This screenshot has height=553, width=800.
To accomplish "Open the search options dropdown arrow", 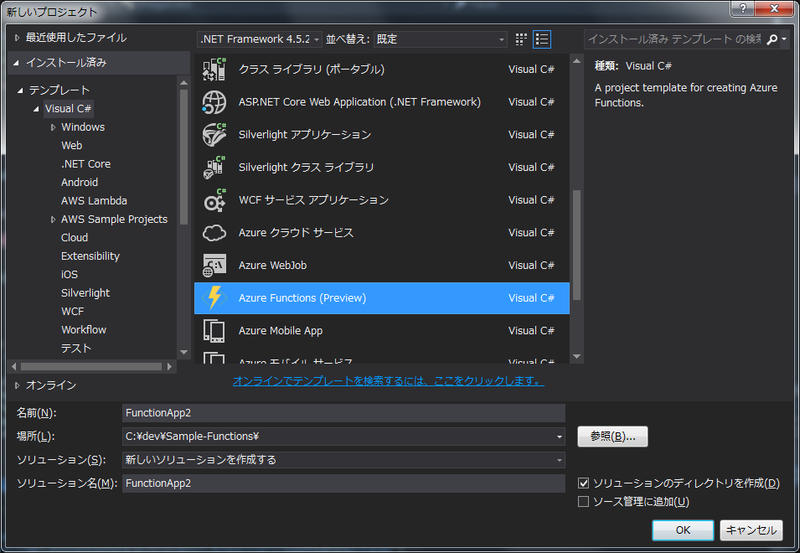I will [784, 39].
